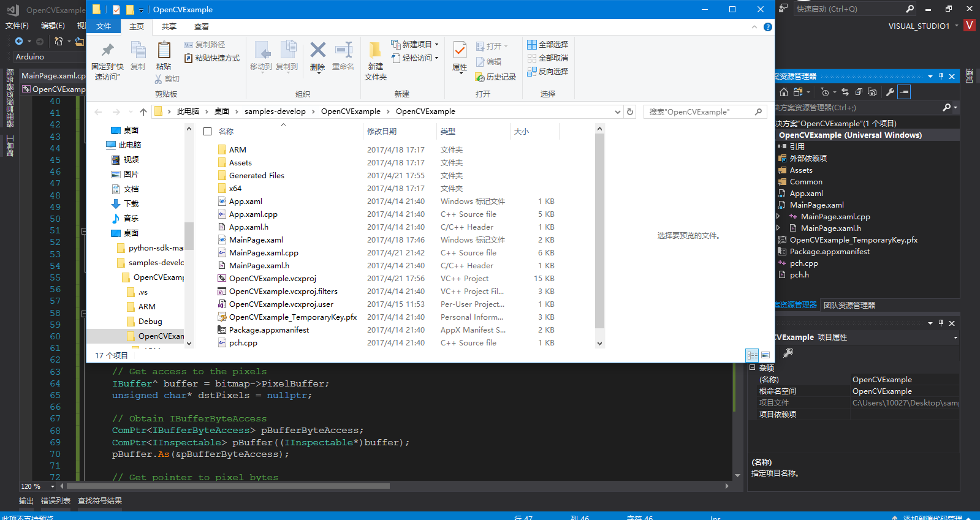The height and width of the screenshot is (520, 980).
Task: Open the 输出 (Output) tab at bottom
Action: (x=26, y=501)
